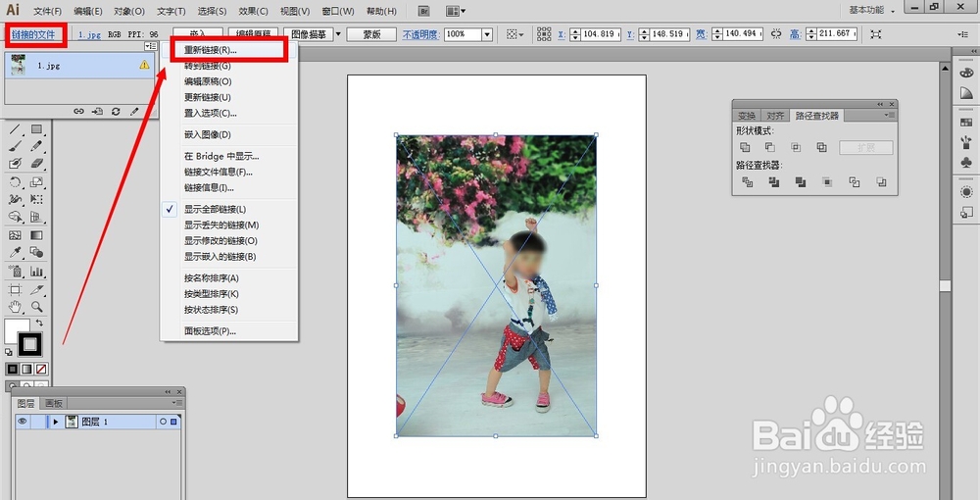Image resolution: width=980 pixels, height=500 pixels.
Task: Select the reference point locator grid
Action: [544, 34]
